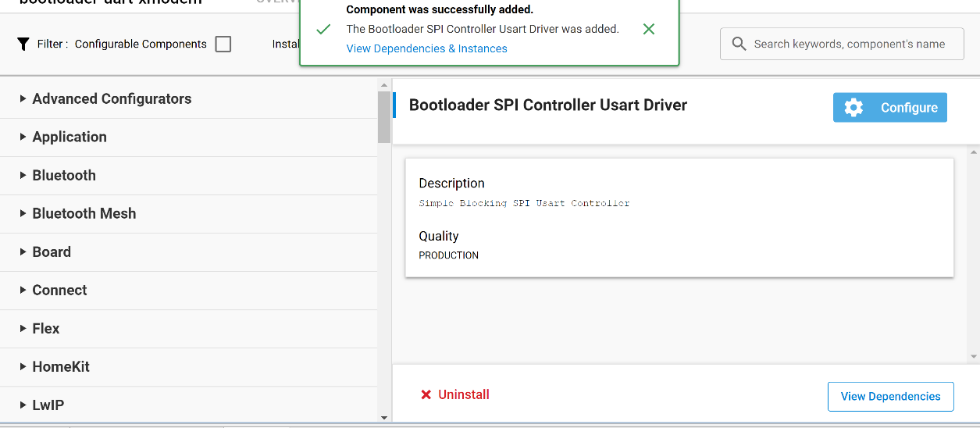Expand the HomeKit category
The height and width of the screenshot is (428, 980).
(x=23, y=367)
